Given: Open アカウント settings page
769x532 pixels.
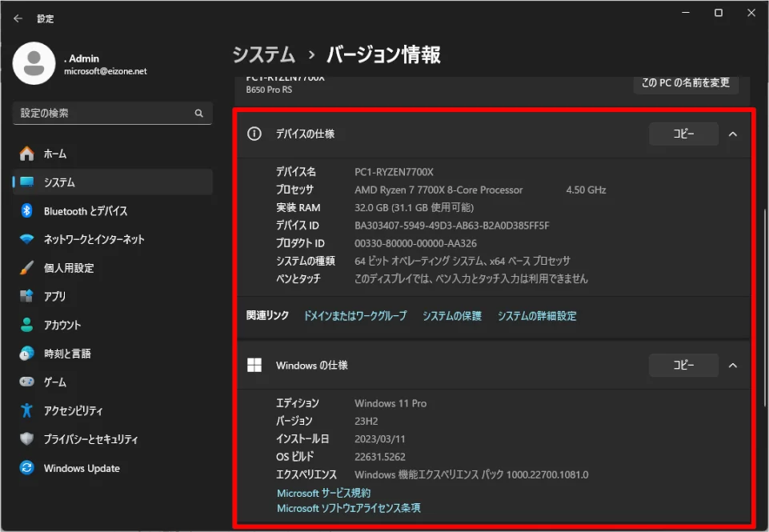Looking at the screenshot, I should pyautogui.click(x=112, y=325).
